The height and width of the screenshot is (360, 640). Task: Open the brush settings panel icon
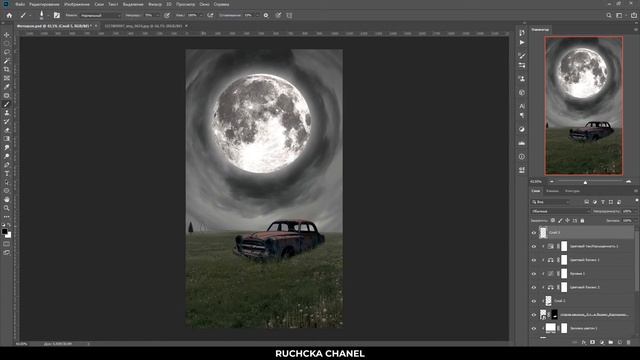click(x=57, y=16)
